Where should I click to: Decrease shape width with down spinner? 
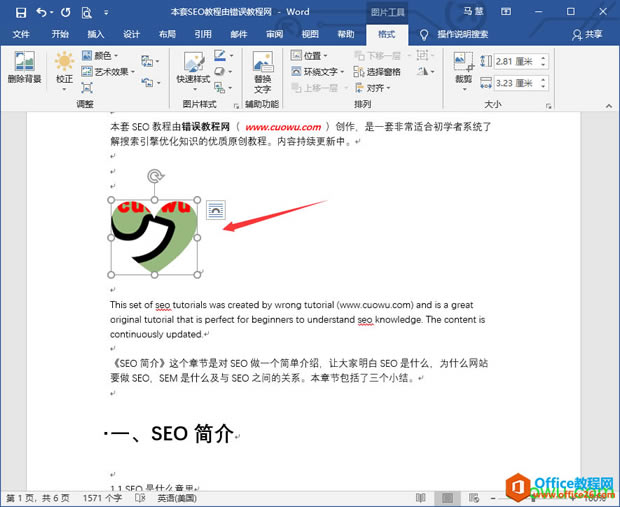543,87
